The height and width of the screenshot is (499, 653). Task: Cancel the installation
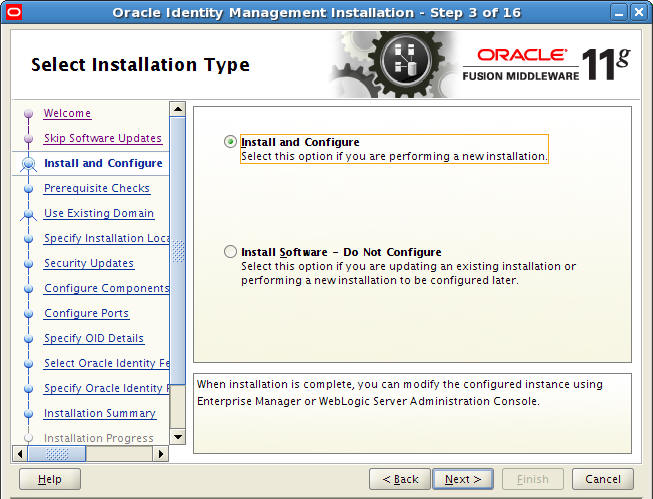[603, 479]
